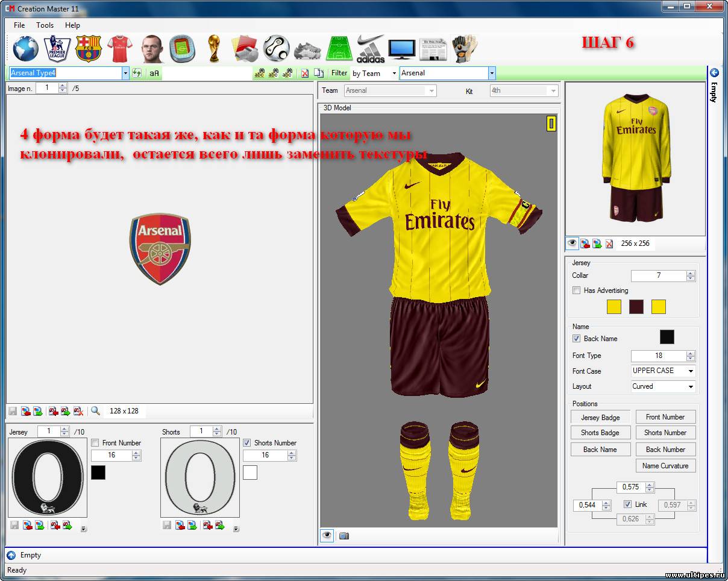Viewport: 728px width, 581px height.
Task: Open the Tools menu
Action: [45, 25]
